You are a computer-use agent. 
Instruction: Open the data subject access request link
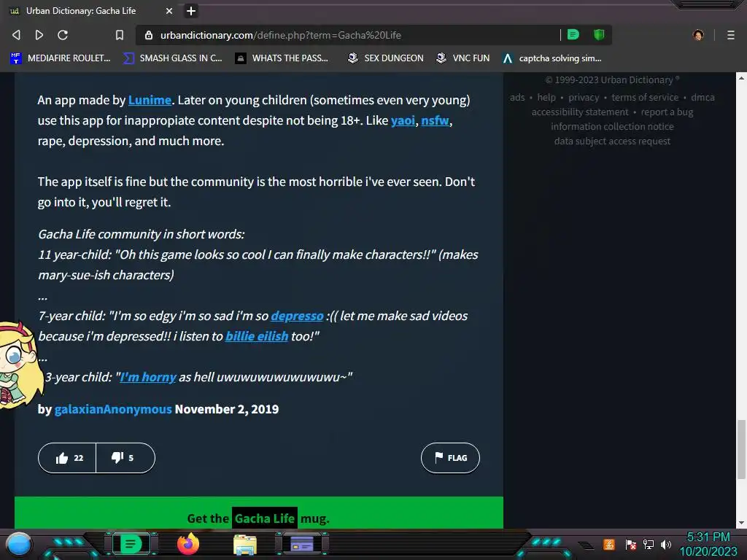[612, 141]
